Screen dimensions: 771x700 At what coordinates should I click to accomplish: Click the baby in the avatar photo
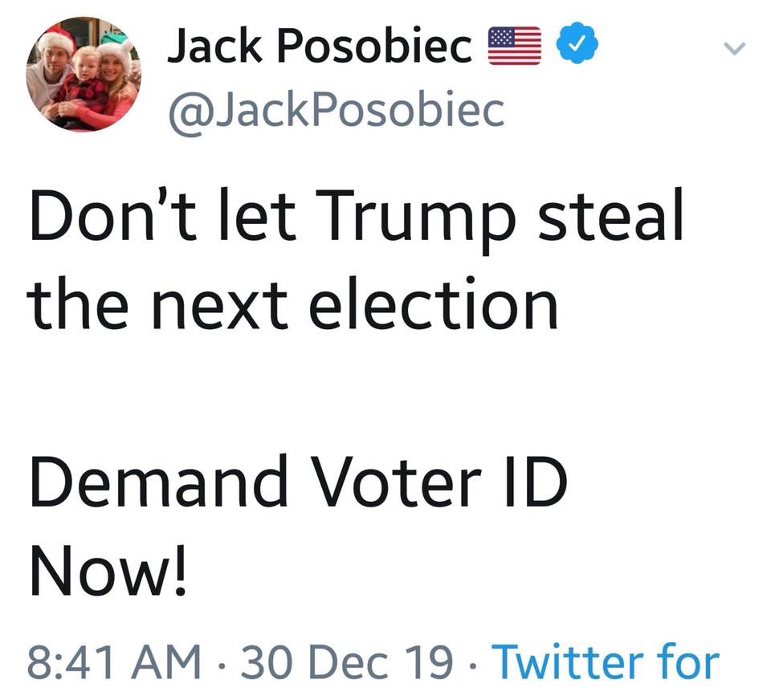pos(84,79)
